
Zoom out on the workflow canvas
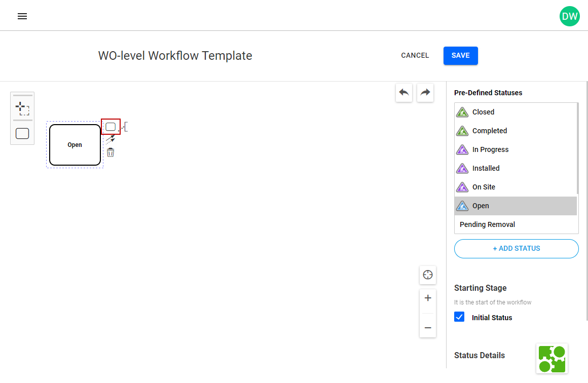[427, 328]
